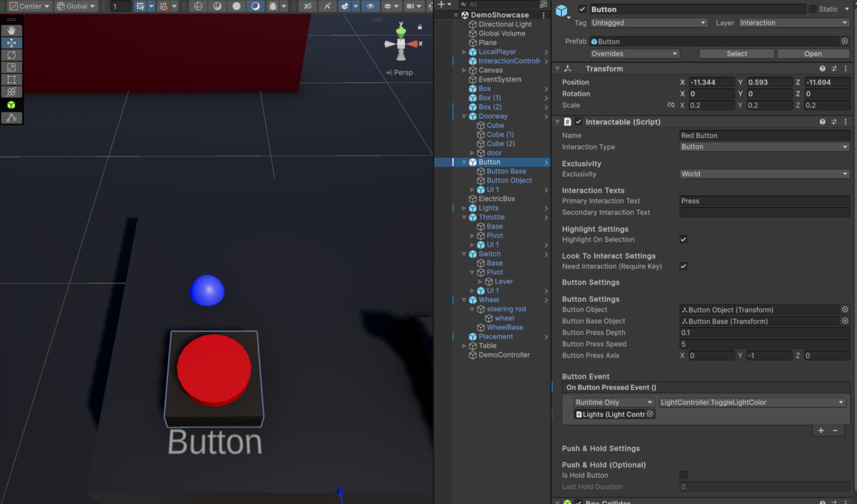
Task: Enable the Is Hold Button checkbox
Action: coord(683,475)
